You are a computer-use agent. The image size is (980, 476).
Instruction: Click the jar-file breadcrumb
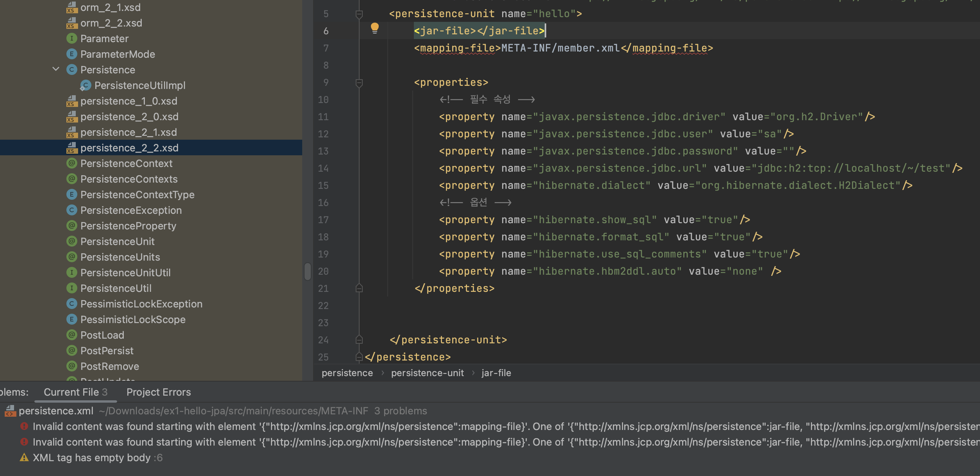[x=496, y=373]
